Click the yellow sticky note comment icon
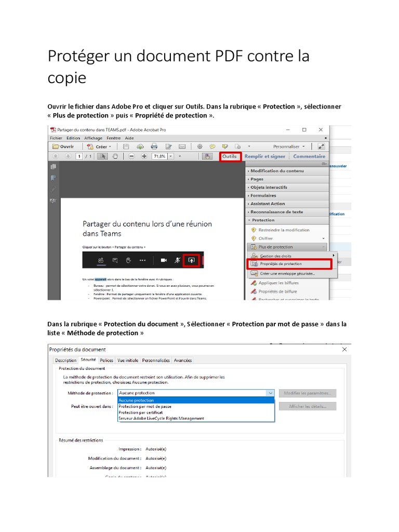Screen dimensions: 399x532 (212, 147)
